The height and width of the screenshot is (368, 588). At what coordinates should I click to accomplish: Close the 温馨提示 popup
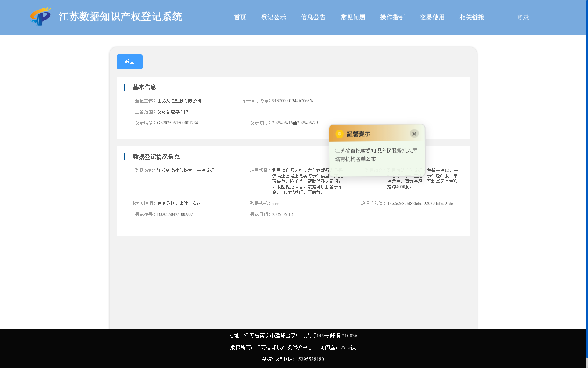(414, 134)
